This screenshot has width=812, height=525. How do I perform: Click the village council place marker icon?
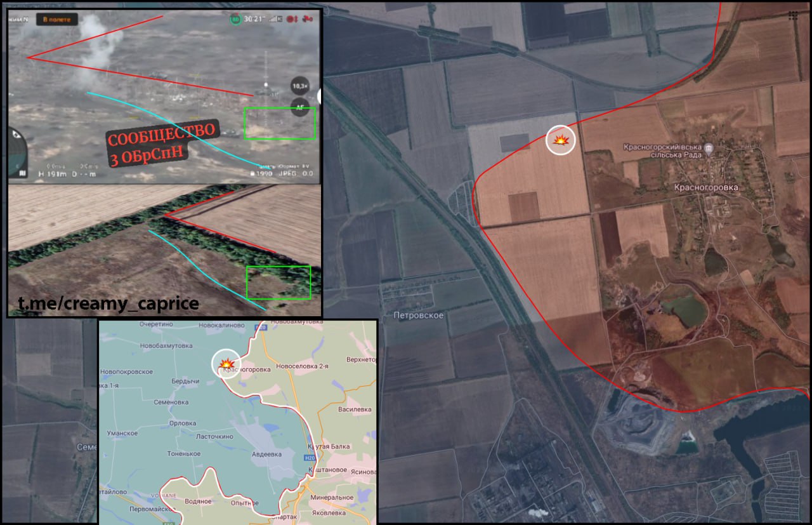tap(709, 149)
